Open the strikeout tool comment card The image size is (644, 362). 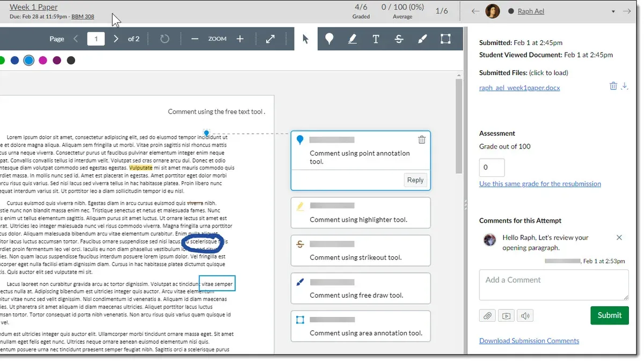tap(361, 250)
